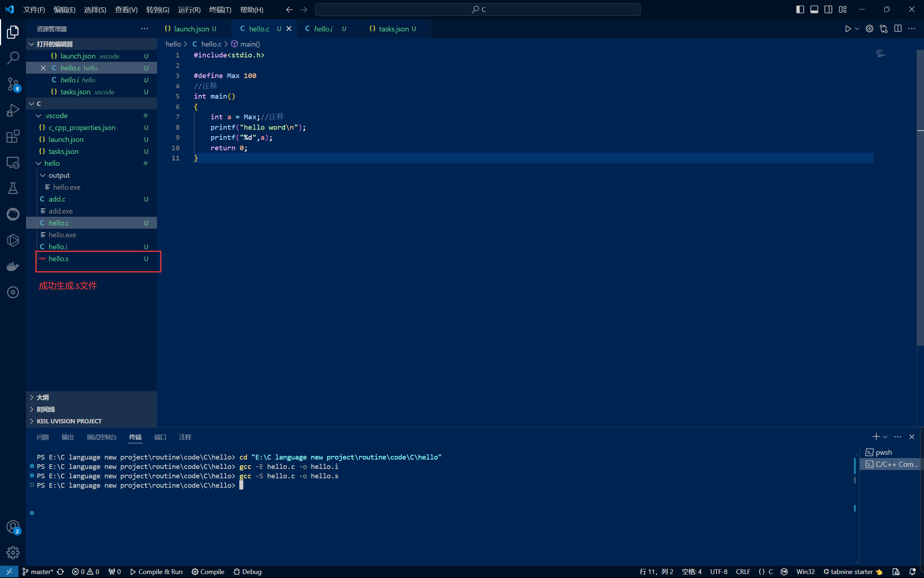Open the Remote Explorer view
Screen dimensions: 924x578
[13, 163]
